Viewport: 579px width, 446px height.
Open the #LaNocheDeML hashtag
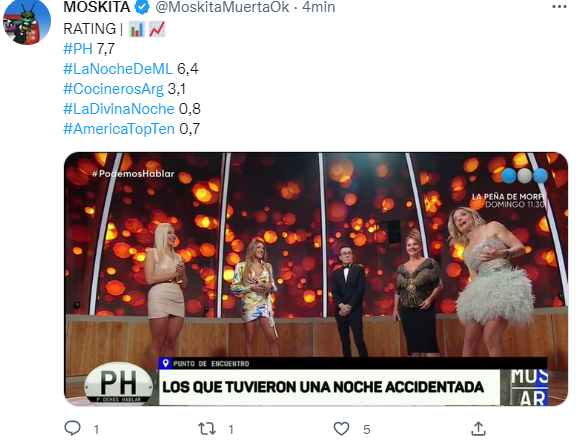118,69
